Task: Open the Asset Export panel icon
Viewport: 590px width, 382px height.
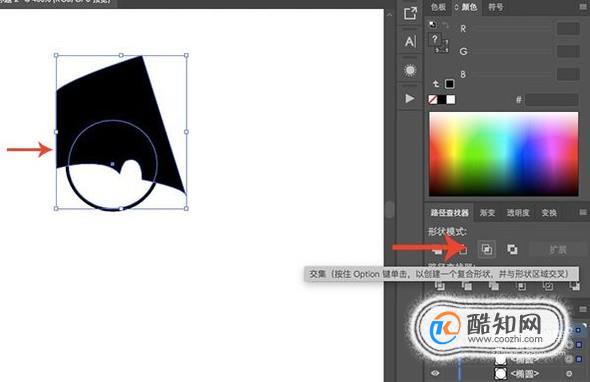Action: [x=410, y=14]
